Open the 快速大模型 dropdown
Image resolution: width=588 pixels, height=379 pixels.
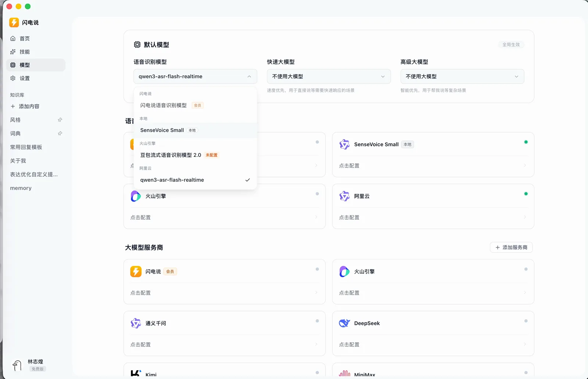329,76
